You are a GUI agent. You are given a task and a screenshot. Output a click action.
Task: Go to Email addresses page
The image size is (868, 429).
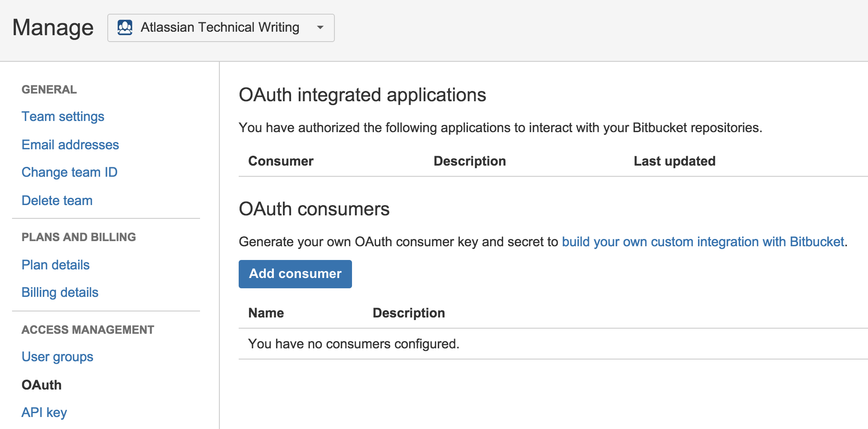[x=70, y=145]
